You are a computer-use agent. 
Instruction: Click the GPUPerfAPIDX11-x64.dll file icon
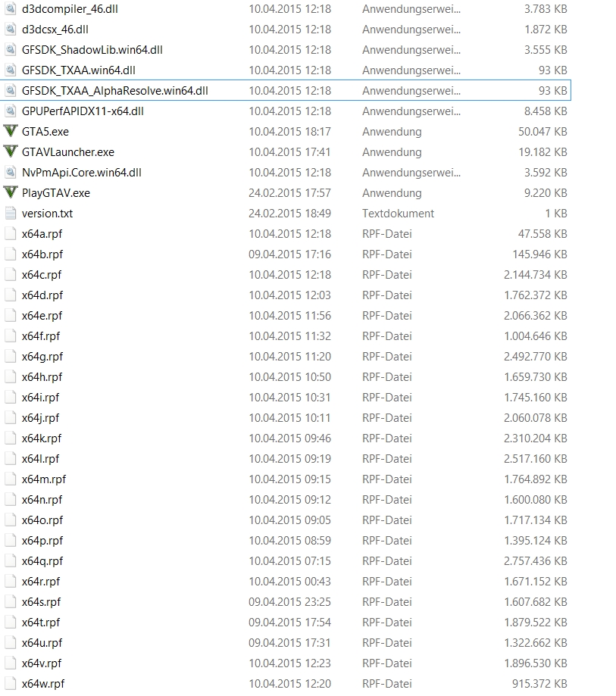click(10, 111)
